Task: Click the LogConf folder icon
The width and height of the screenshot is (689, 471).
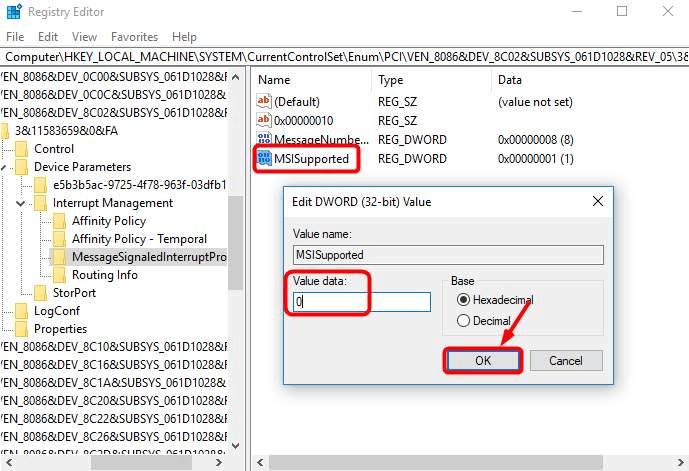Action: [x=22, y=311]
